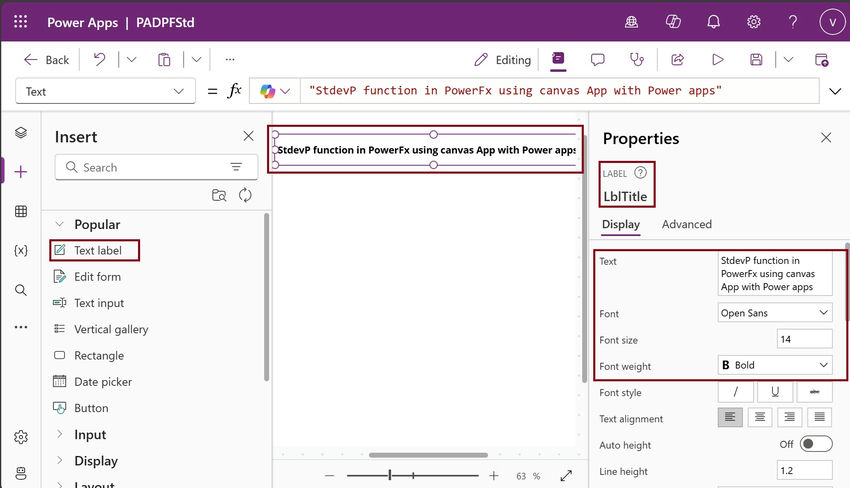The height and width of the screenshot is (488, 850).
Task: Open the Font dropdown showing Open Sans
Action: tap(775, 313)
